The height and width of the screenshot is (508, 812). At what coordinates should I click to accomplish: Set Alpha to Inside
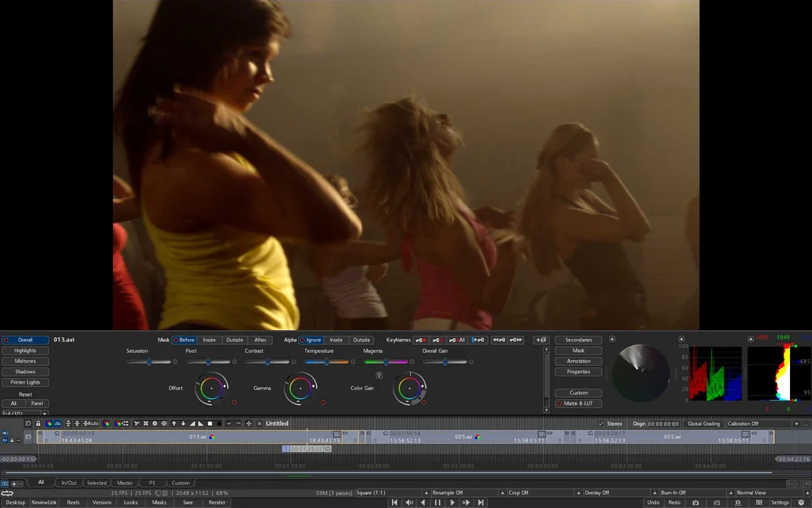336,340
